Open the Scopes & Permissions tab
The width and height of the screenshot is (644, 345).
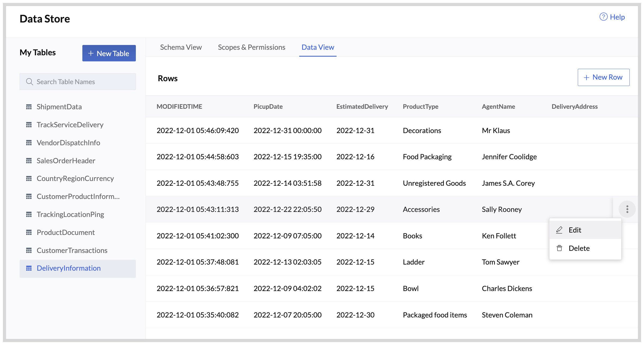point(251,47)
